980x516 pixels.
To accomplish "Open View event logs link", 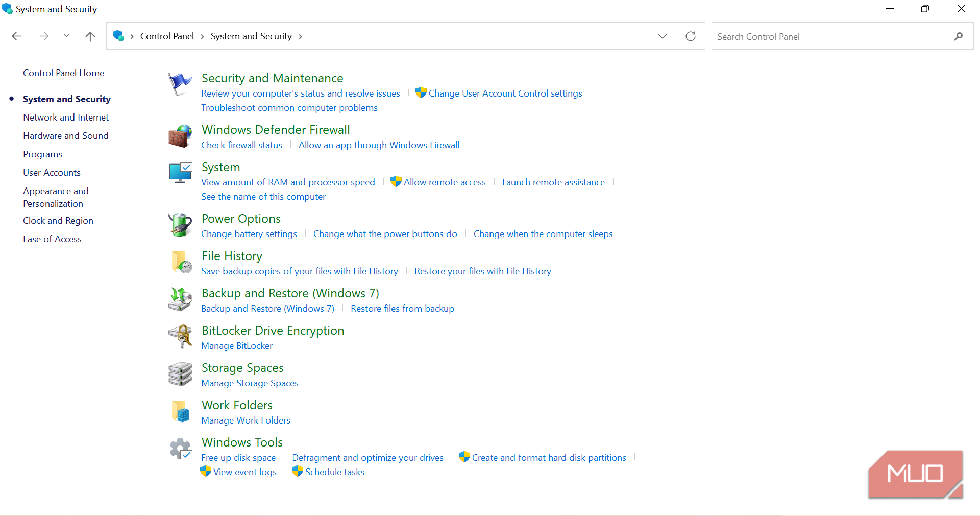I will tap(244, 472).
